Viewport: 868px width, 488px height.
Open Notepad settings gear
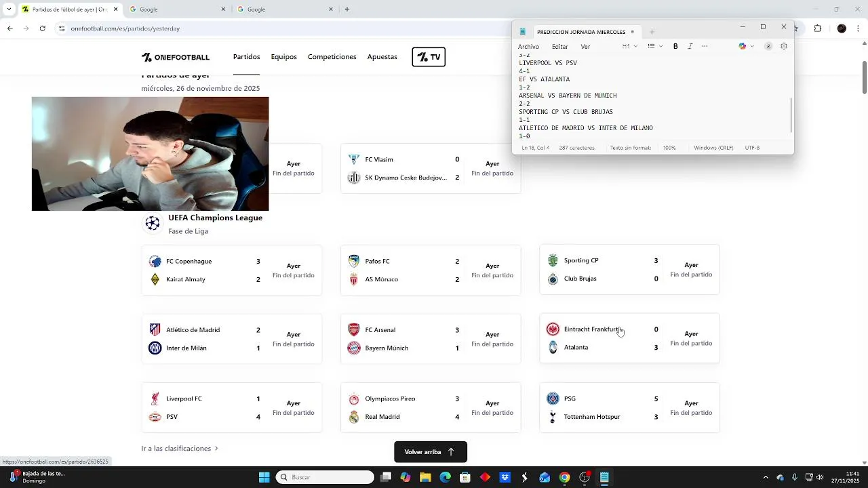tap(784, 46)
